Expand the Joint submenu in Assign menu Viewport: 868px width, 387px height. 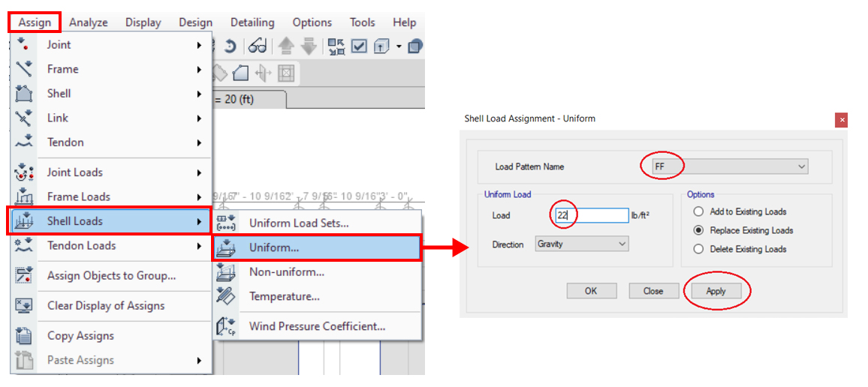(x=110, y=45)
